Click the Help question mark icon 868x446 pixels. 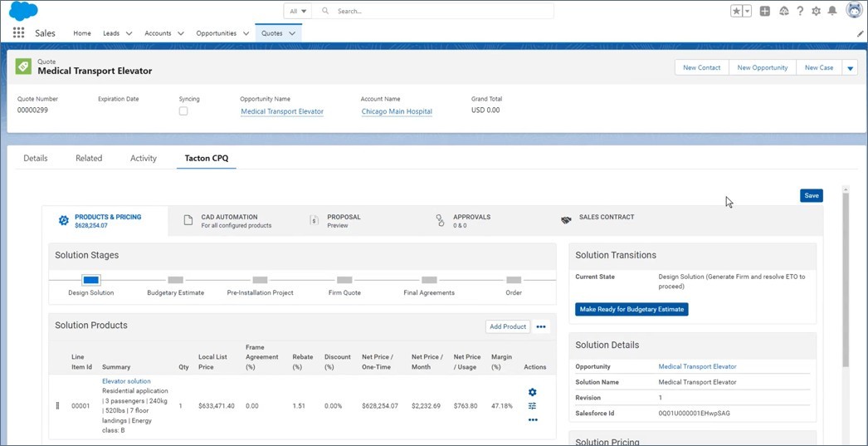[800, 11]
